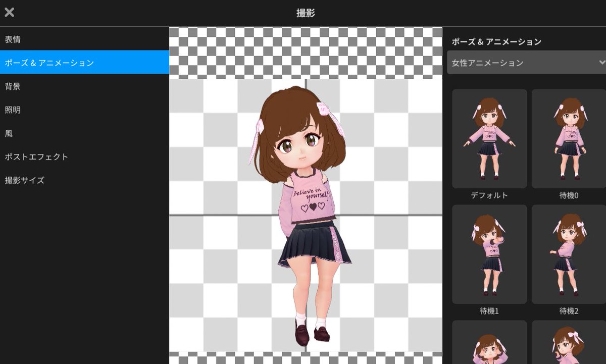
Task: Expand the 女性アニメーション dropdown
Action: [526, 63]
